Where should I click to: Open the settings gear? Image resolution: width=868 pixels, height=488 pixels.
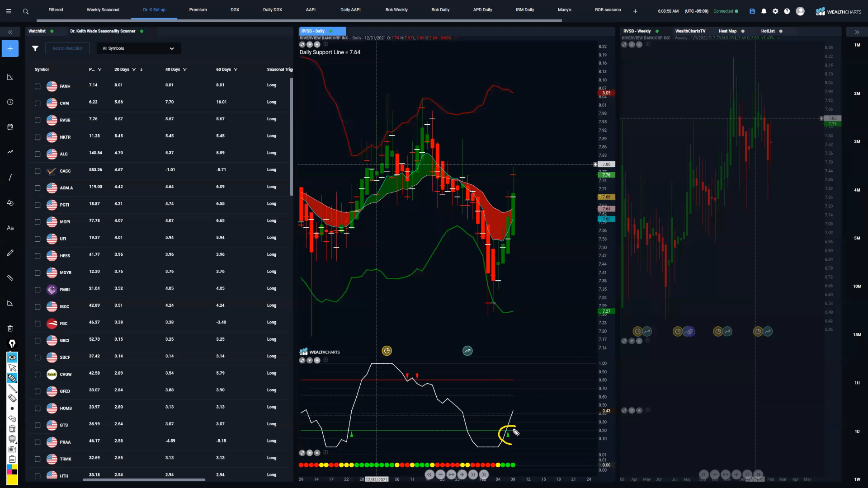[775, 11]
